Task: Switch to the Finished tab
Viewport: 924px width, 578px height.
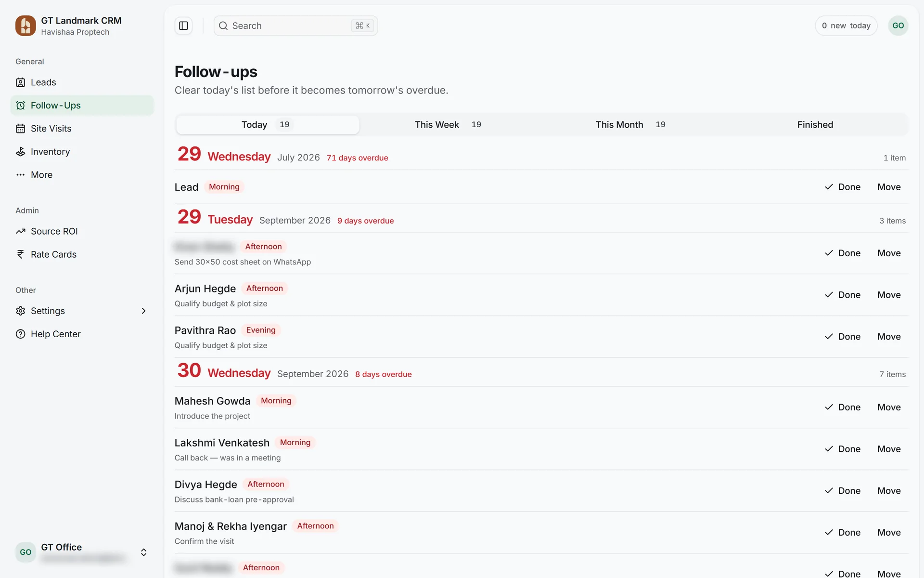Action: [815, 125]
